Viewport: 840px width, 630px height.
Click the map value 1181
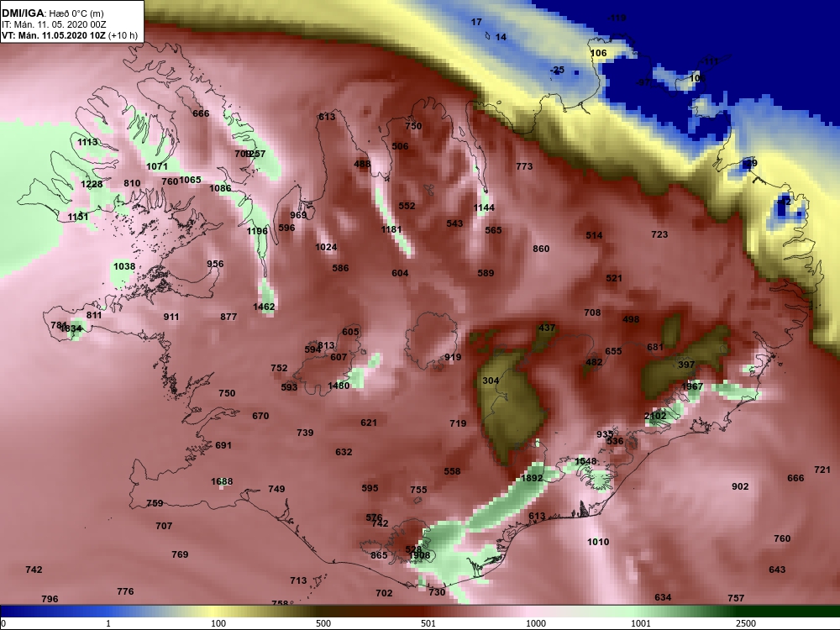click(391, 230)
